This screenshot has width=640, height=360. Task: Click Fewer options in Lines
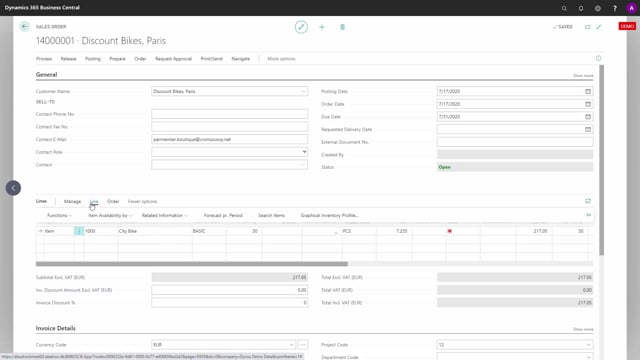142,202
